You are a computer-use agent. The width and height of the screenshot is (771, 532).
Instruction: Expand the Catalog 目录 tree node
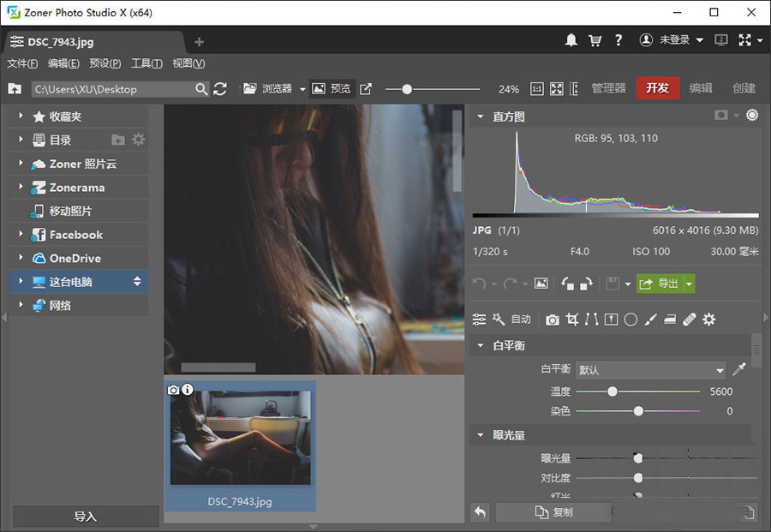click(21, 139)
